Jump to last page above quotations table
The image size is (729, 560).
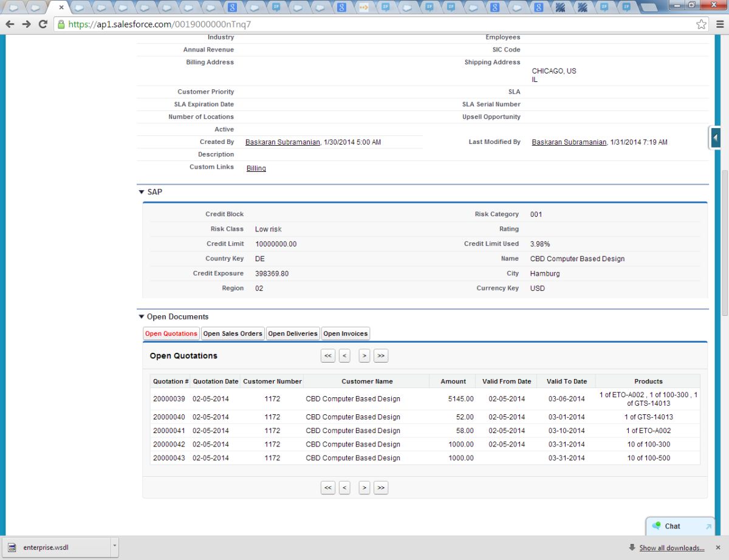381,356
